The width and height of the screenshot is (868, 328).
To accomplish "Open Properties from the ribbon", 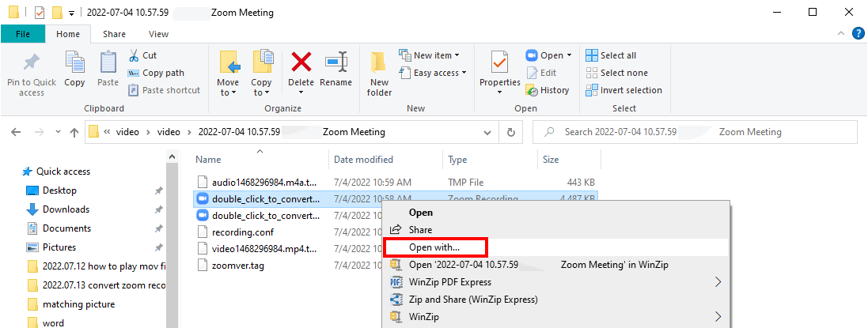I will point(499,63).
